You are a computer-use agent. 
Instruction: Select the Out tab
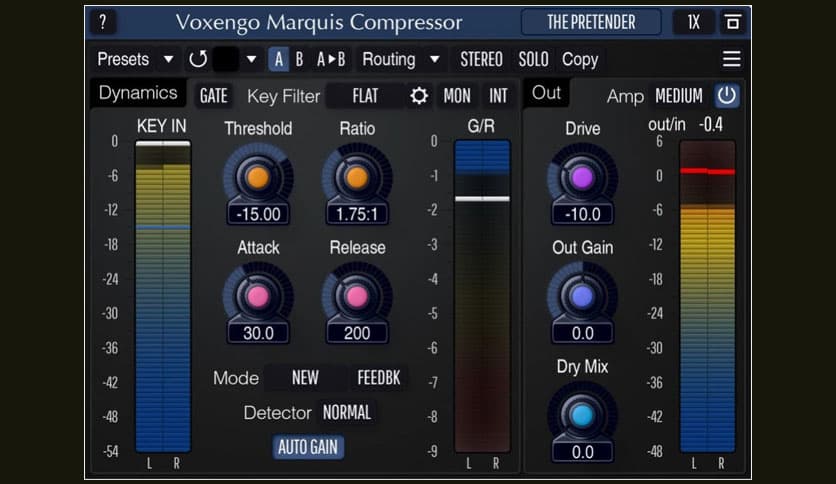pos(546,93)
